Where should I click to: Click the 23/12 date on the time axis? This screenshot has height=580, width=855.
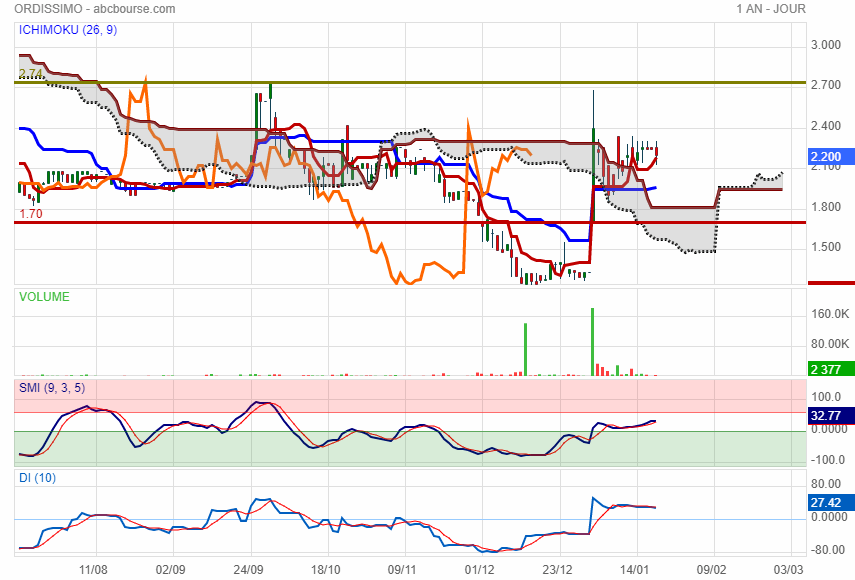tap(557, 570)
